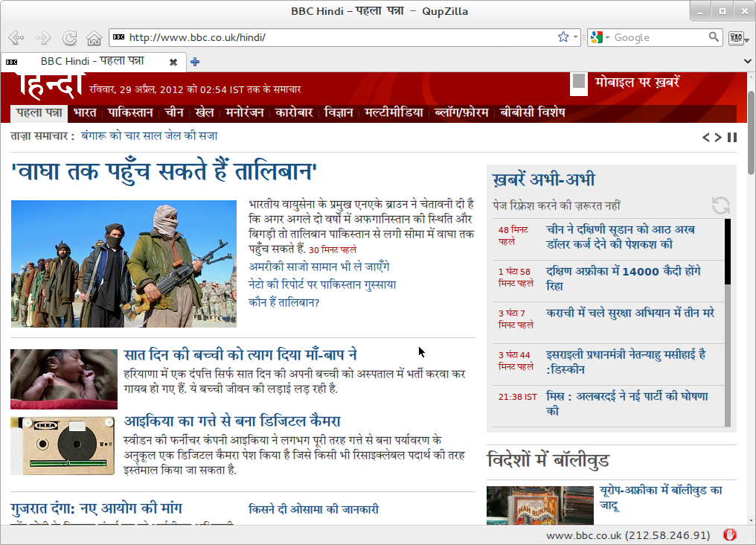
Task: Open story आइकिया का गत्ते से बना डिजिटल कैमरा
Action: (x=232, y=421)
